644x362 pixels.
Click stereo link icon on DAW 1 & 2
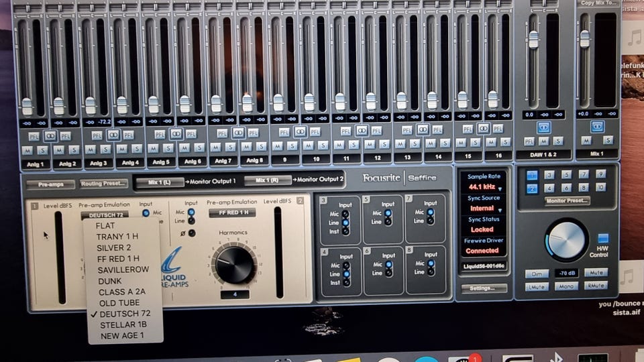coord(543,127)
